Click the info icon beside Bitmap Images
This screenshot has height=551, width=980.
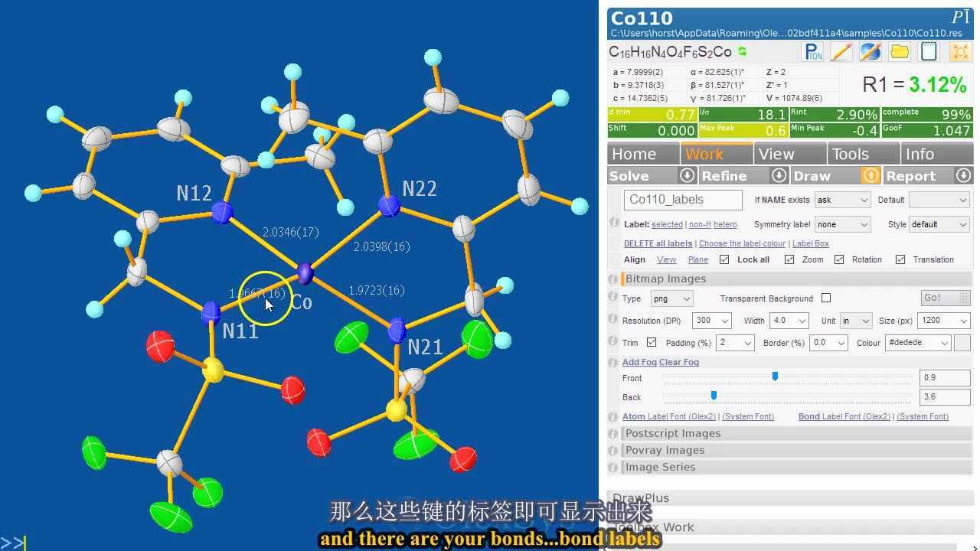click(612, 279)
